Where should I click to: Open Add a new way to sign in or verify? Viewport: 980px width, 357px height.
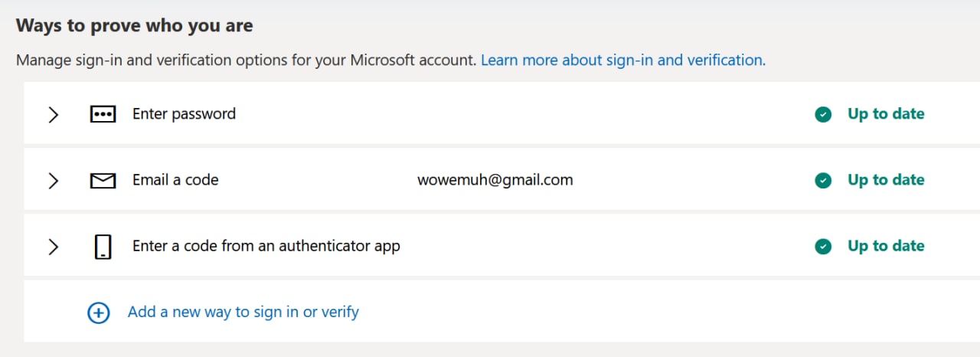243,312
